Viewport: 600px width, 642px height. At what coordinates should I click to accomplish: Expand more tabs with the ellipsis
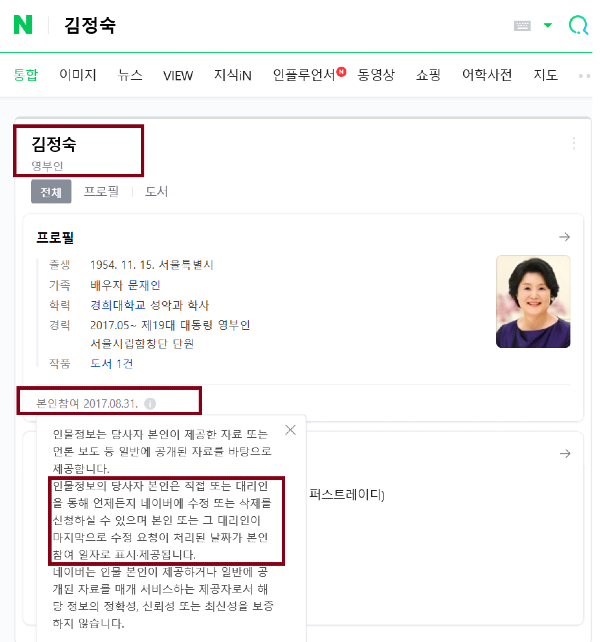click(x=583, y=75)
